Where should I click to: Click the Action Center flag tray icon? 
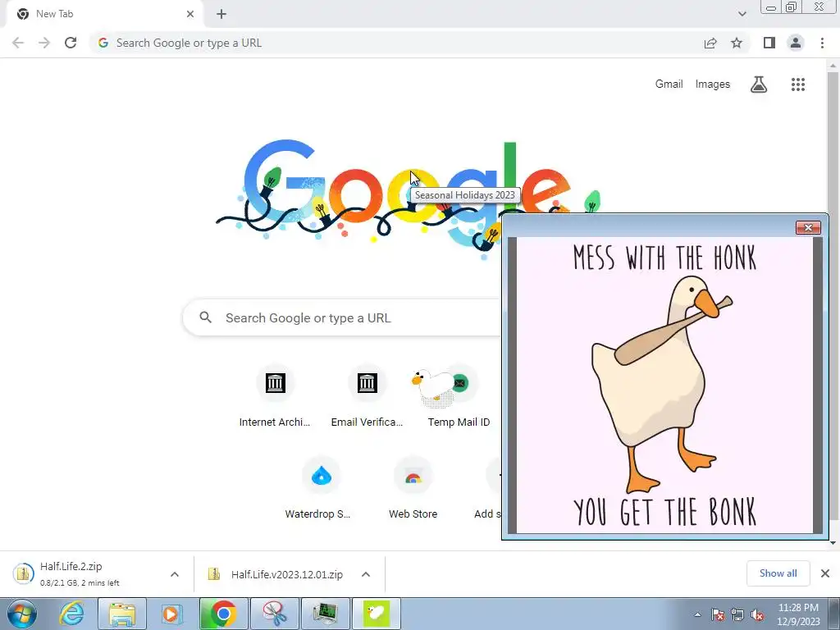click(x=718, y=615)
